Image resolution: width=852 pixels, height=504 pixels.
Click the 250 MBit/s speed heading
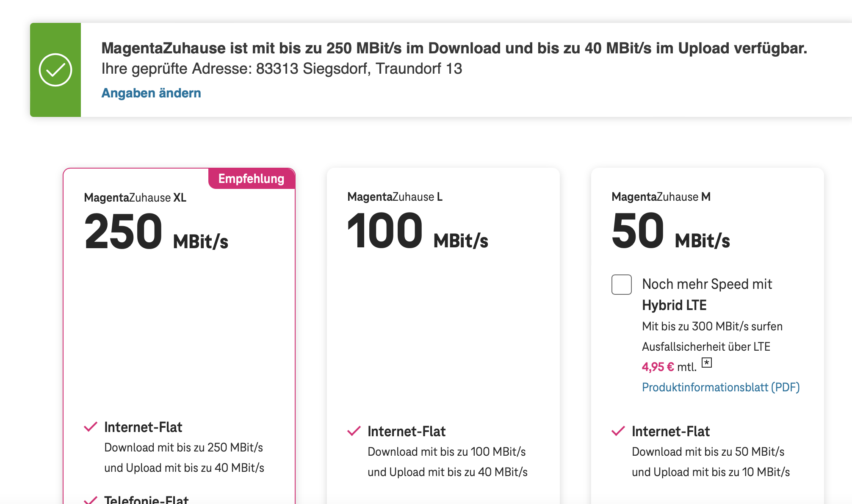[x=156, y=232]
